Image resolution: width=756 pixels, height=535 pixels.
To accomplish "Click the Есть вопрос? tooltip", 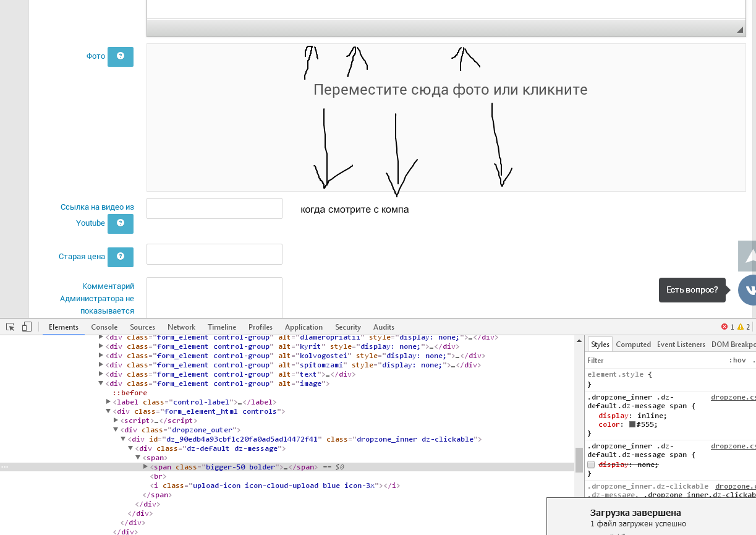I will pyautogui.click(x=692, y=289).
